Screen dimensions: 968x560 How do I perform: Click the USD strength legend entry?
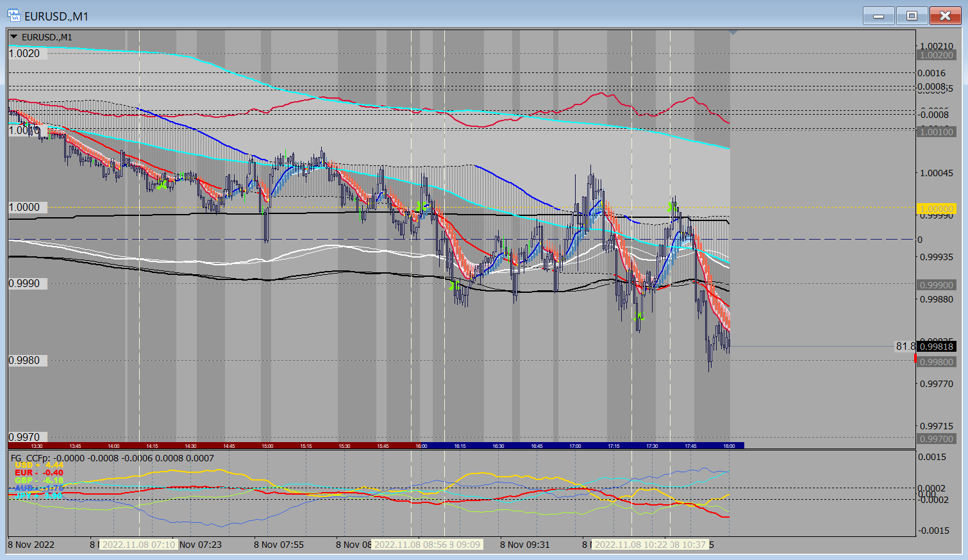pyautogui.click(x=38, y=465)
